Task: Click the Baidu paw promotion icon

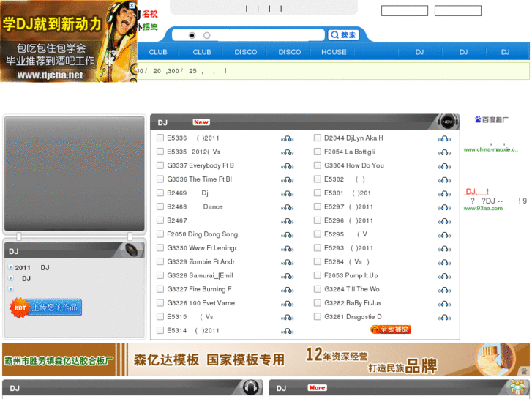Action: (x=478, y=119)
